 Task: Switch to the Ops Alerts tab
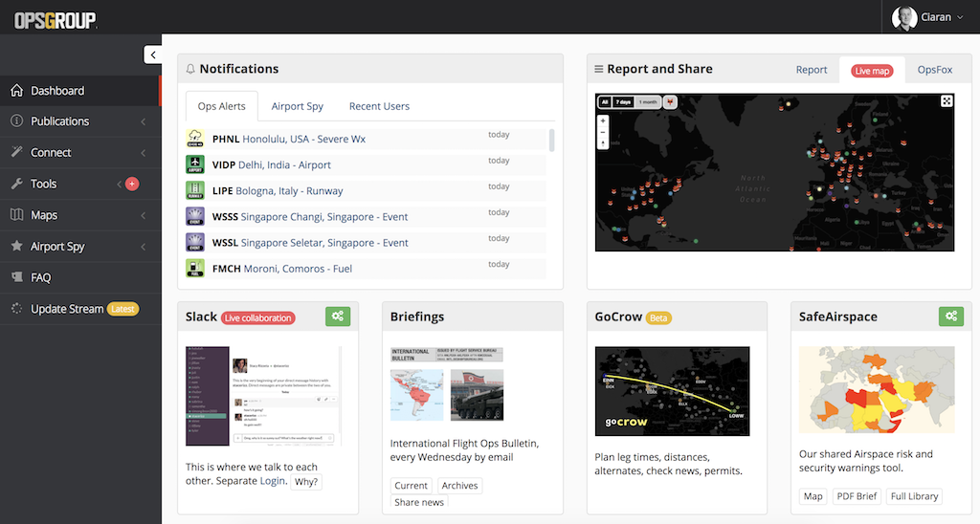[221, 106]
